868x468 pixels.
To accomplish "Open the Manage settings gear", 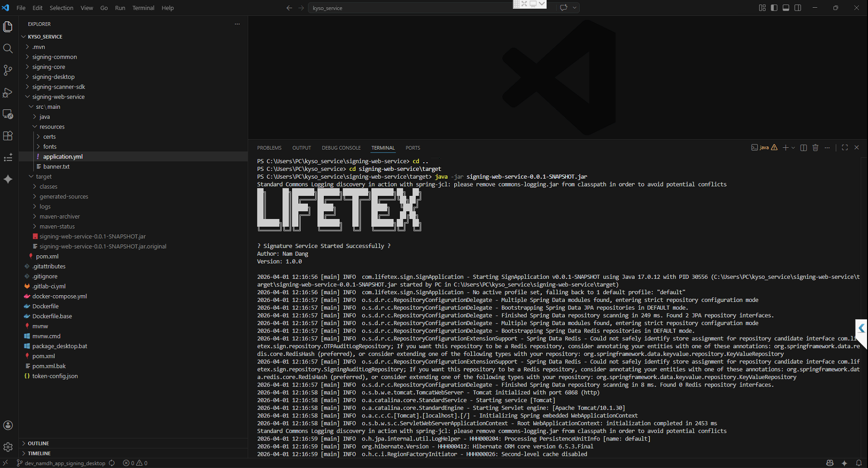I will (8, 447).
